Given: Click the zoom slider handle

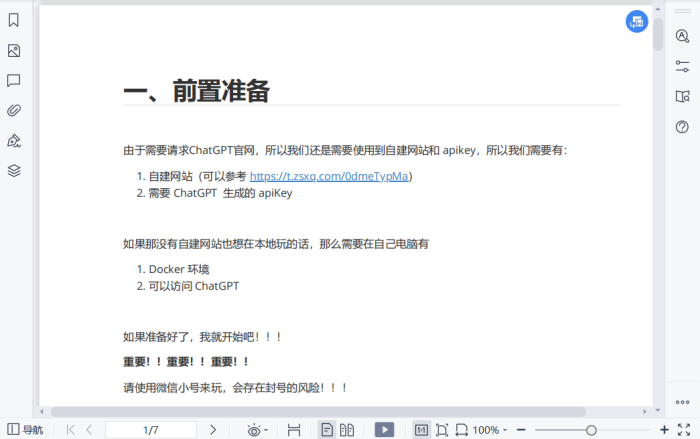Looking at the screenshot, I should (x=591, y=430).
